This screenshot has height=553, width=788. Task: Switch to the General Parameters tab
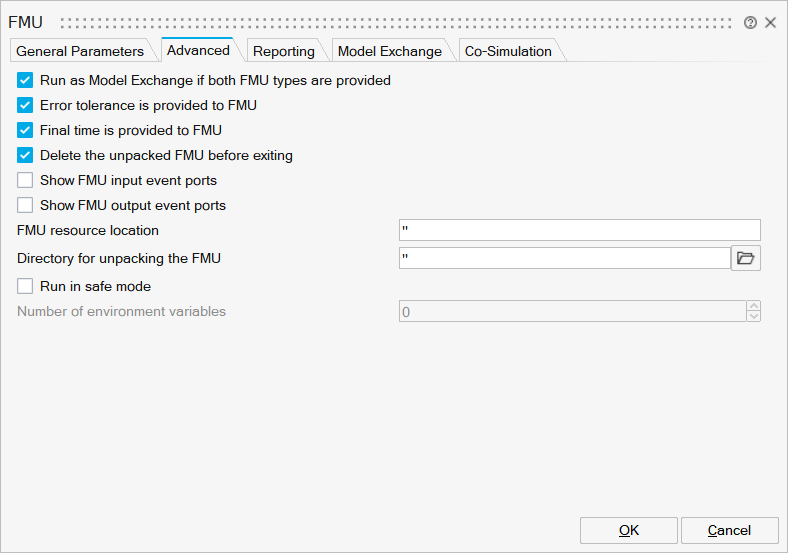pos(80,51)
